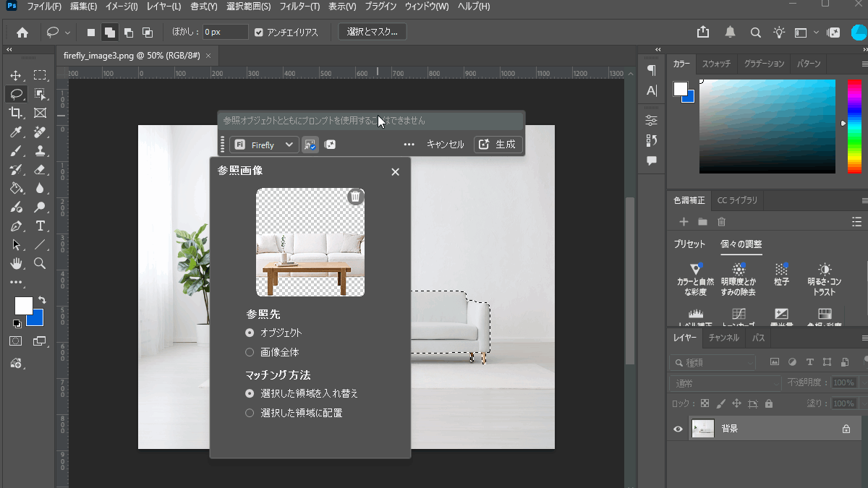Image resolution: width=868 pixels, height=488 pixels.
Task: Select the History Brush tool
Action: 16,169
